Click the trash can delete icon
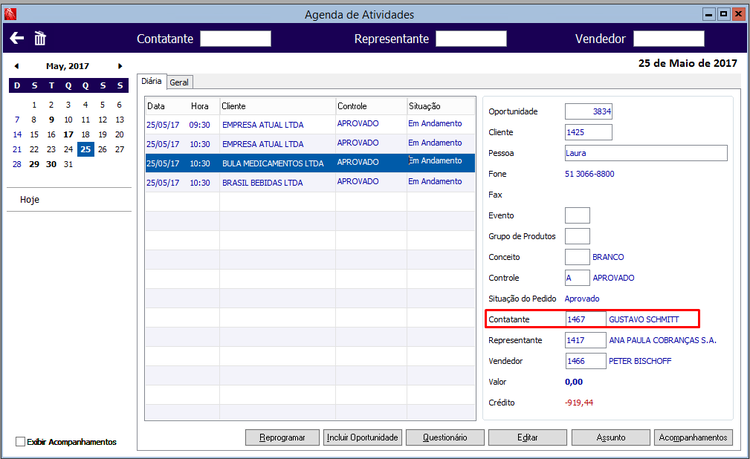Viewport: 750px width, 459px height. pyautogui.click(x=40, y=38)
